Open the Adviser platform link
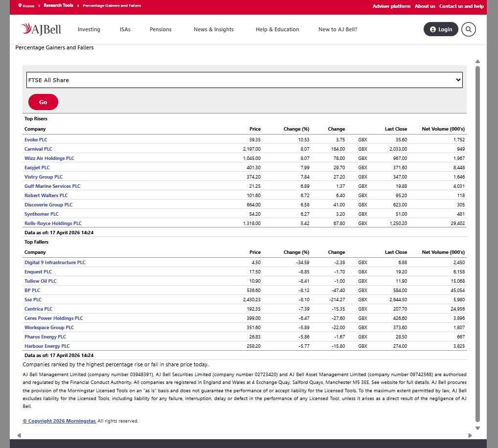The width and height of the screenshot is (498, 448). [x=391, y=6]
